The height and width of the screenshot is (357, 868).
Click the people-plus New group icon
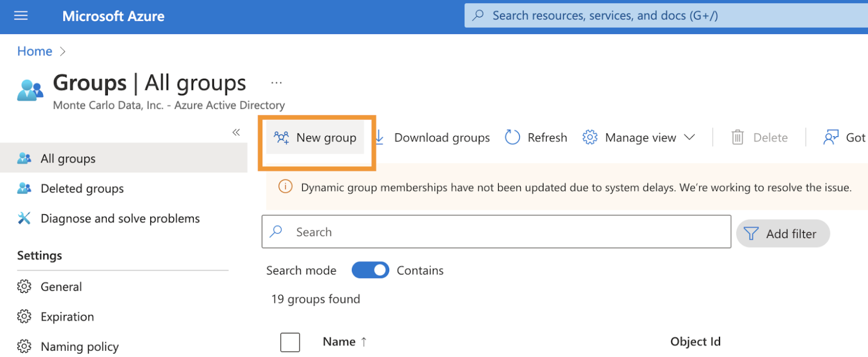282,138
